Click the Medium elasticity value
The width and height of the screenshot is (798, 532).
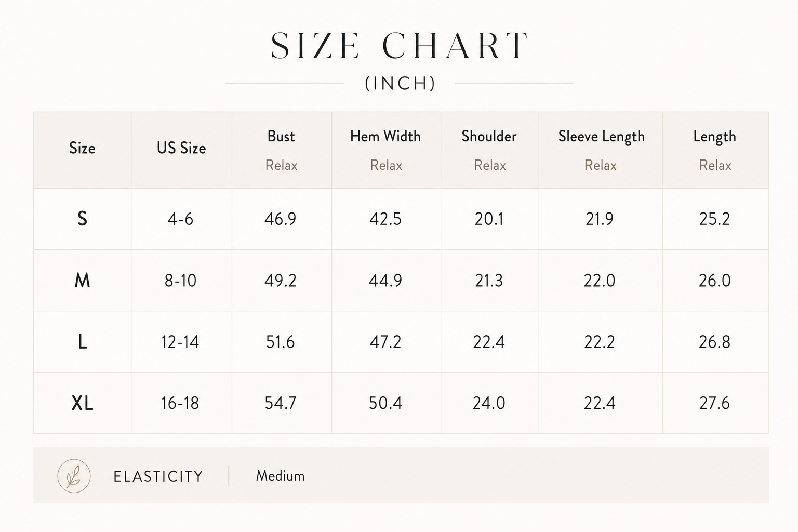coord(280,475)
